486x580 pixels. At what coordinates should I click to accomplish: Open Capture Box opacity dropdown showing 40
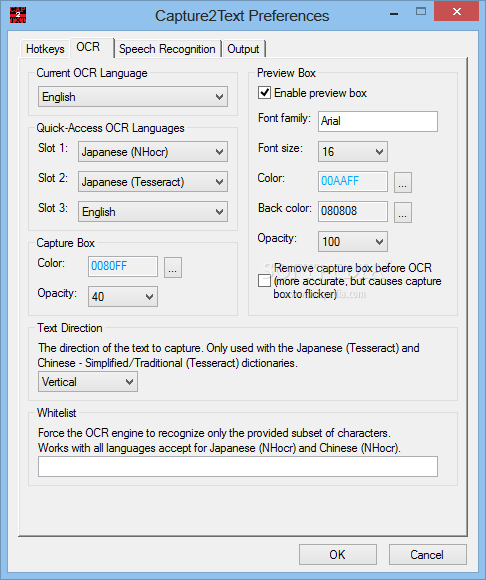click(123, 296)
